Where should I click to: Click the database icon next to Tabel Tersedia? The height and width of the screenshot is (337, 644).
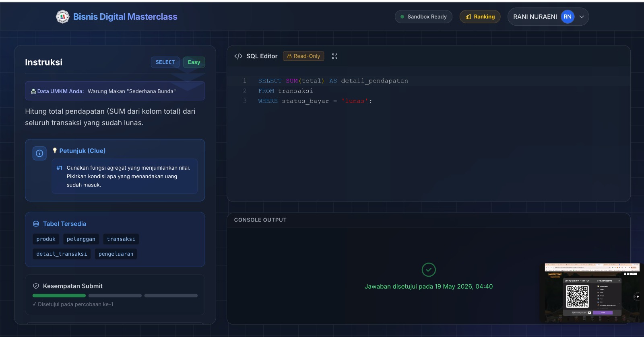pos(36,224)
